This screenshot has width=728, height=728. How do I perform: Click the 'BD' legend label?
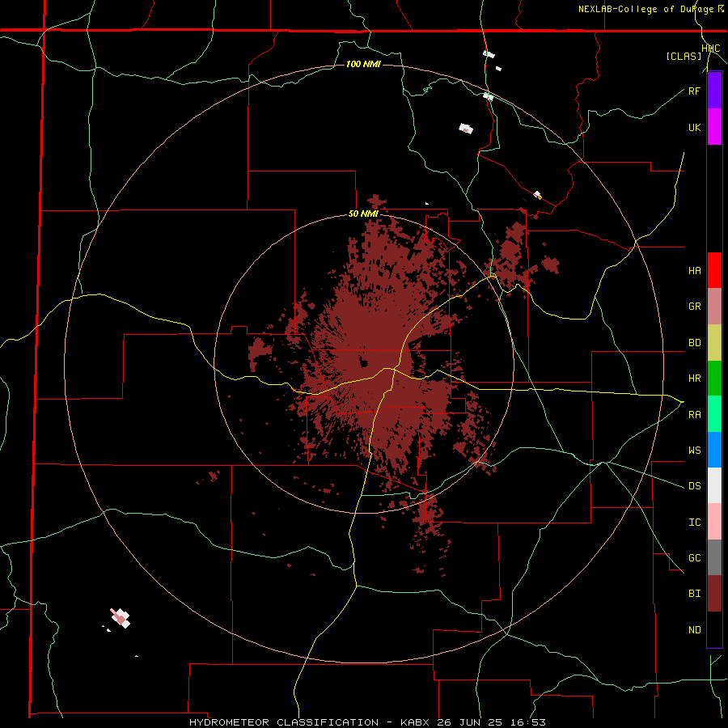[694, 343]
